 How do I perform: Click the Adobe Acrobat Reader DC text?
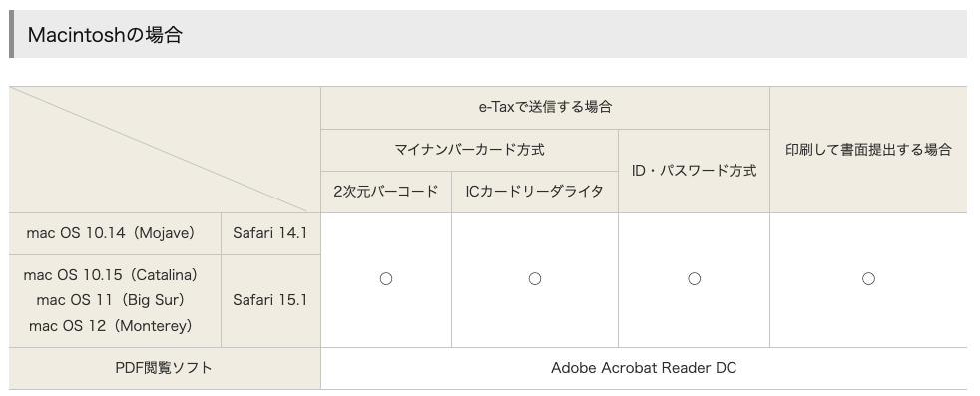(x=644, y=368)
